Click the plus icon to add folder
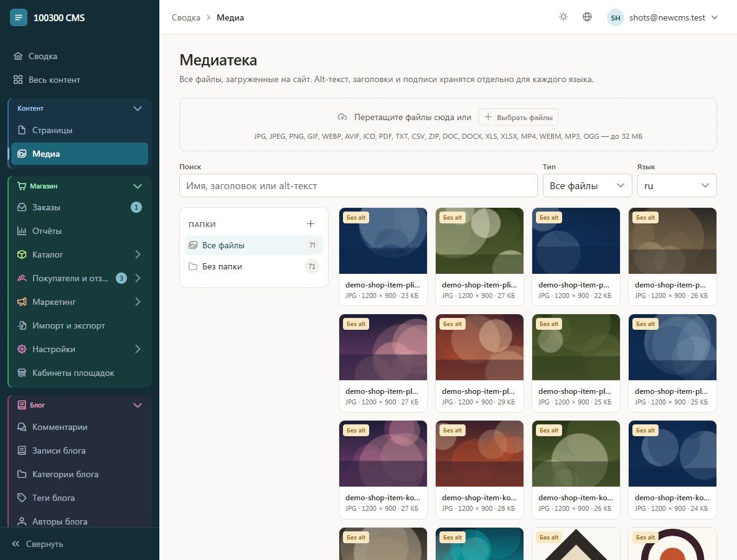Viewport: 737px width, 560px height. [310, 224]
